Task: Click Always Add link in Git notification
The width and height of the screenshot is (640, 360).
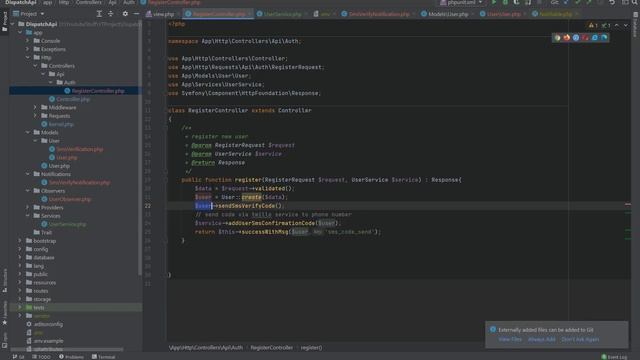Action: pyautogui.click(x=541, y=339)
